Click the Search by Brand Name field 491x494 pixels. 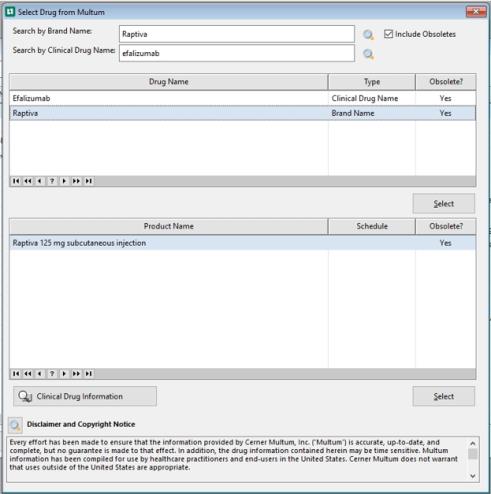(x=237, y=34)
